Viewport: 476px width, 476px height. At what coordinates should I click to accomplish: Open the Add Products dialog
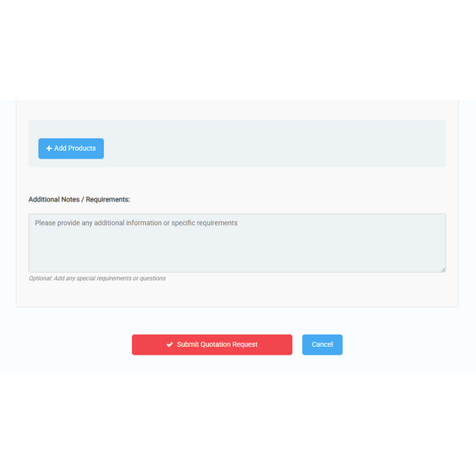click(71, 148)
